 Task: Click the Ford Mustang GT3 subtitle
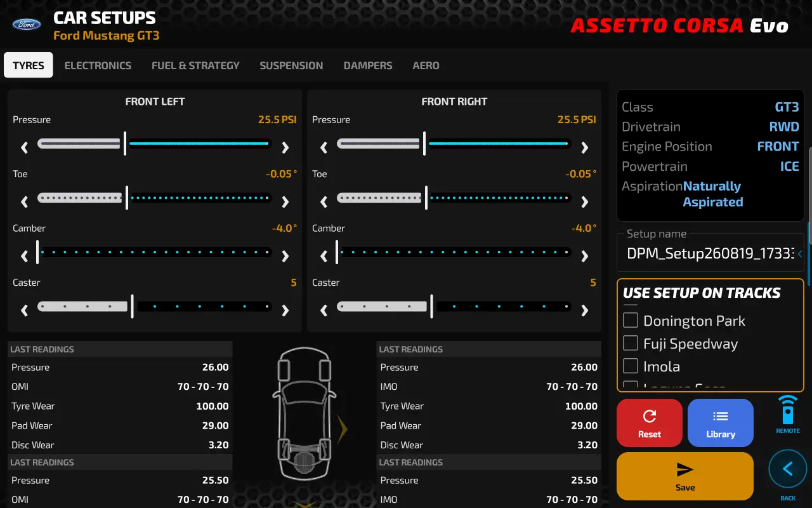(106, 36)
